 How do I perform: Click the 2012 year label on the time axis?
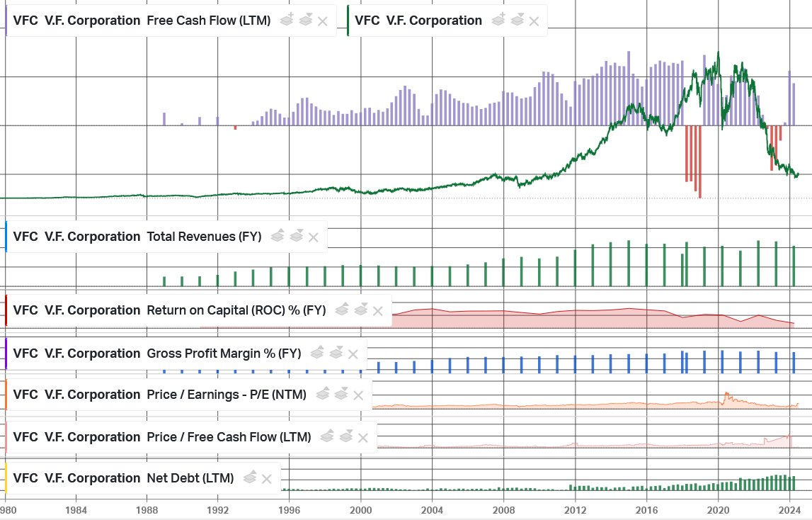pyautogui.click(x=576, y=510)
